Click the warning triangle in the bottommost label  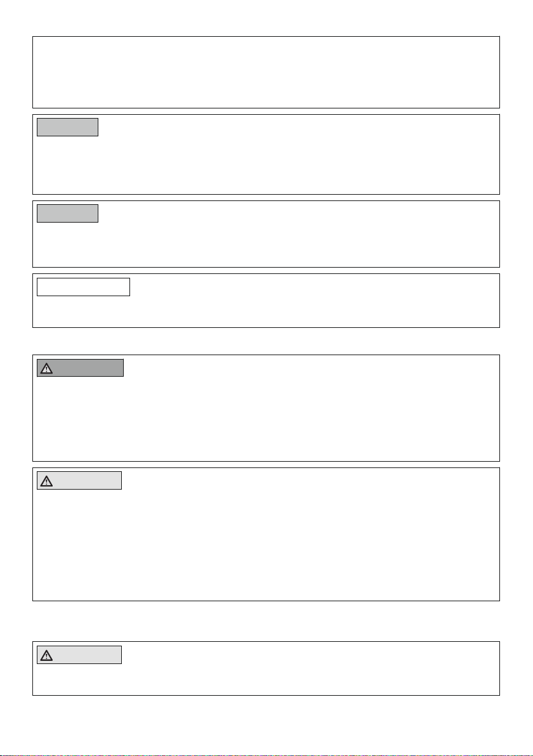coord(46,655)
